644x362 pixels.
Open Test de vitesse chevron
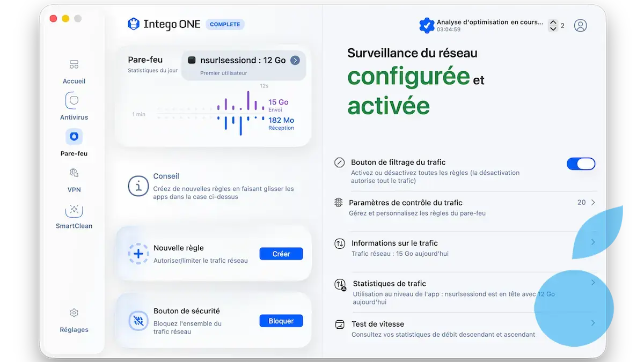593,323
